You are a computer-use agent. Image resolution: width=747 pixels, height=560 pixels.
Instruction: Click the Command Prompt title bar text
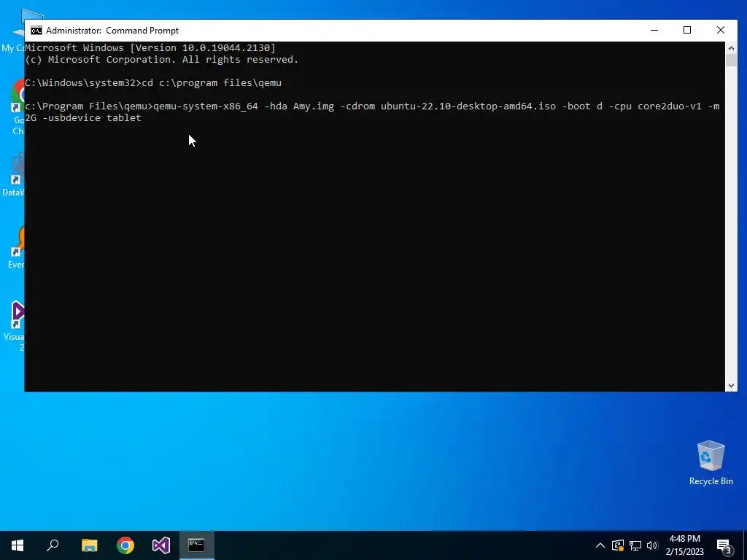click(x=112, y=31)
